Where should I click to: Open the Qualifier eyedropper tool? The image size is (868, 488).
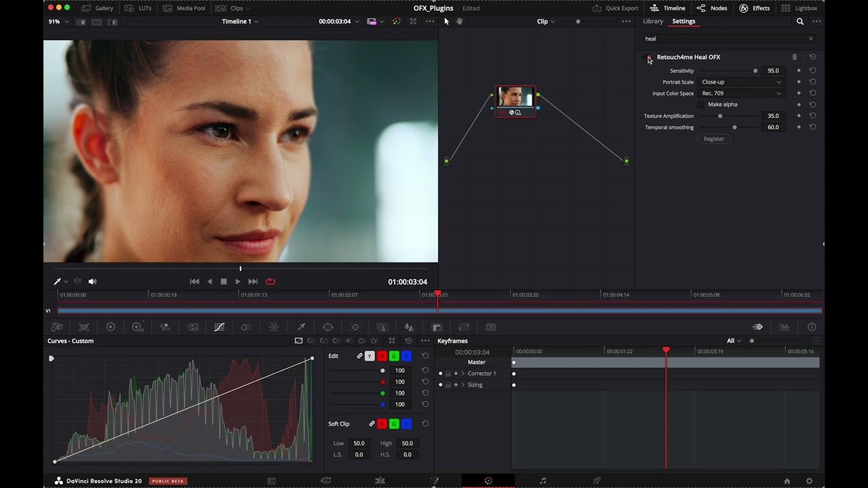tap(301, 327)
